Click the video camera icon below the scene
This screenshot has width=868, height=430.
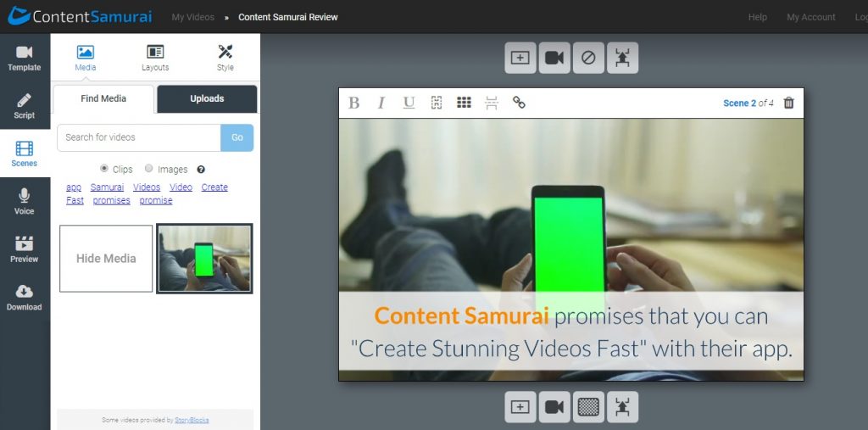point(554,407)
